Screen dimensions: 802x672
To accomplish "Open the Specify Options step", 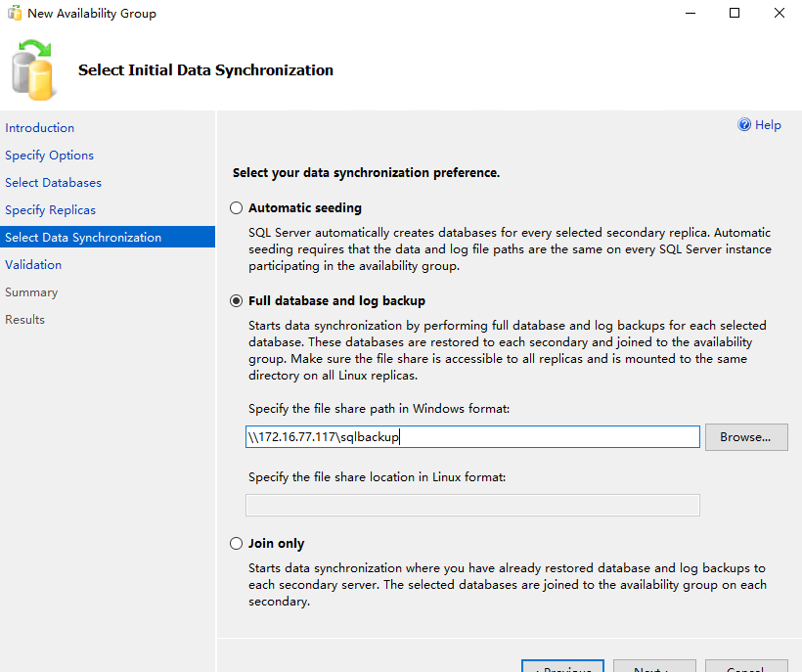I will (49, 155).
